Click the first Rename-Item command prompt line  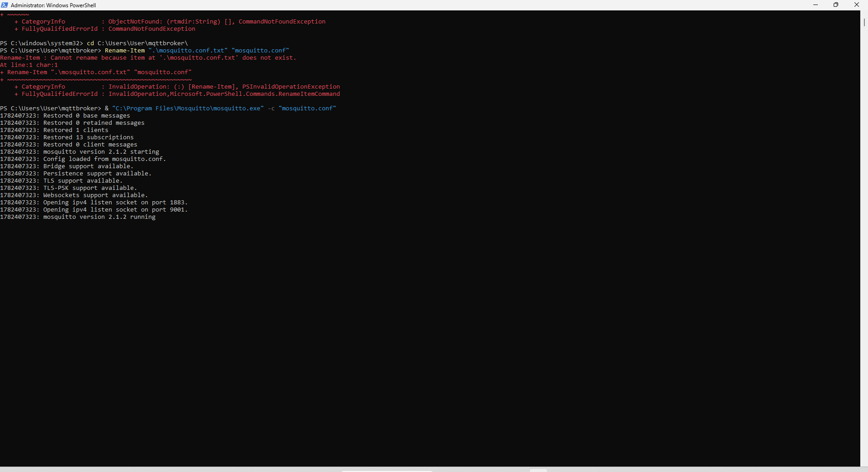tap(145, 51)
